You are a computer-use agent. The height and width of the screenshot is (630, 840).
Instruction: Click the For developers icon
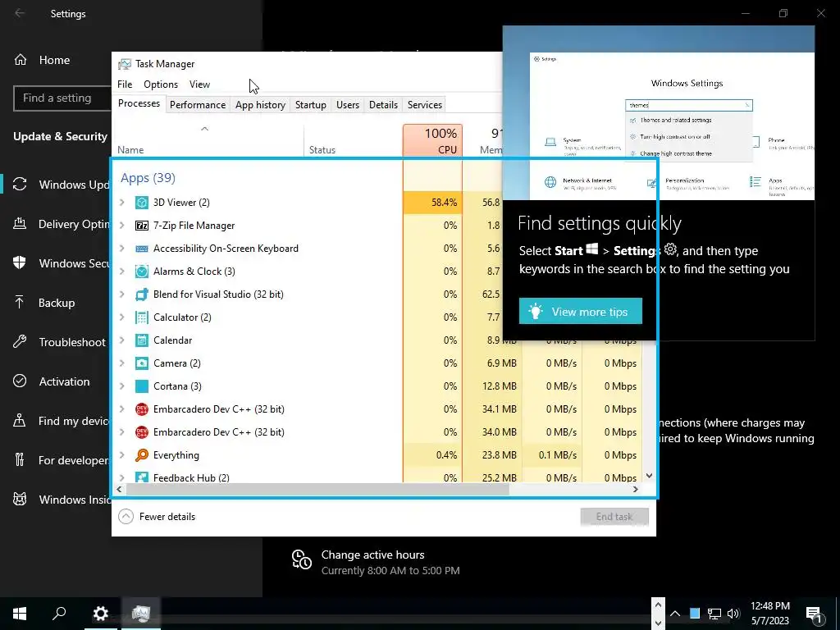click(20, 459)
